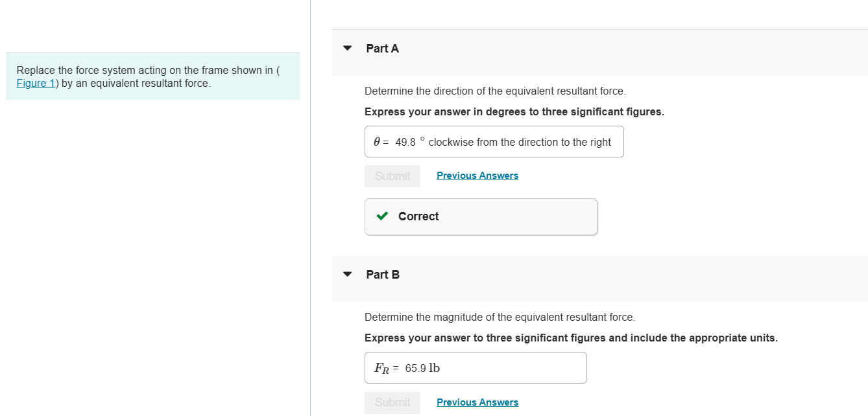The width and height of the screenshot is (868, 416).
Task: Click the Submit button under Part A
Action: click(392, 176)
